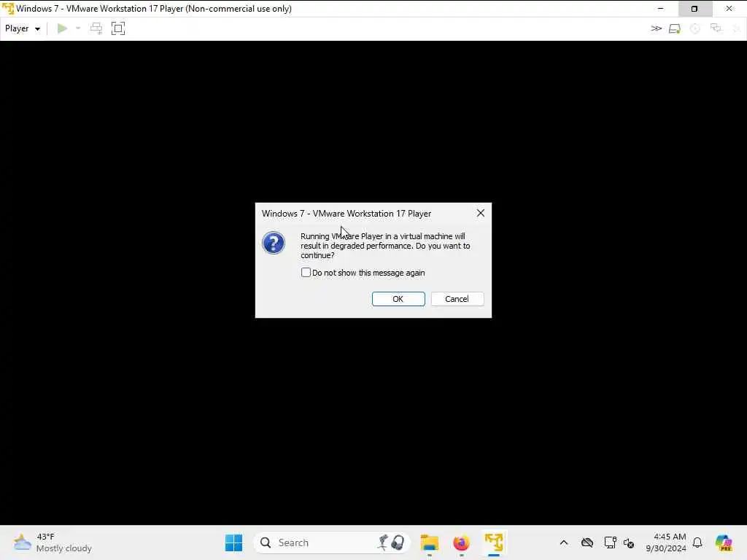Open the Player dropdown menu
This screenshot has width=747, height=560.
[x=23, y=28]
